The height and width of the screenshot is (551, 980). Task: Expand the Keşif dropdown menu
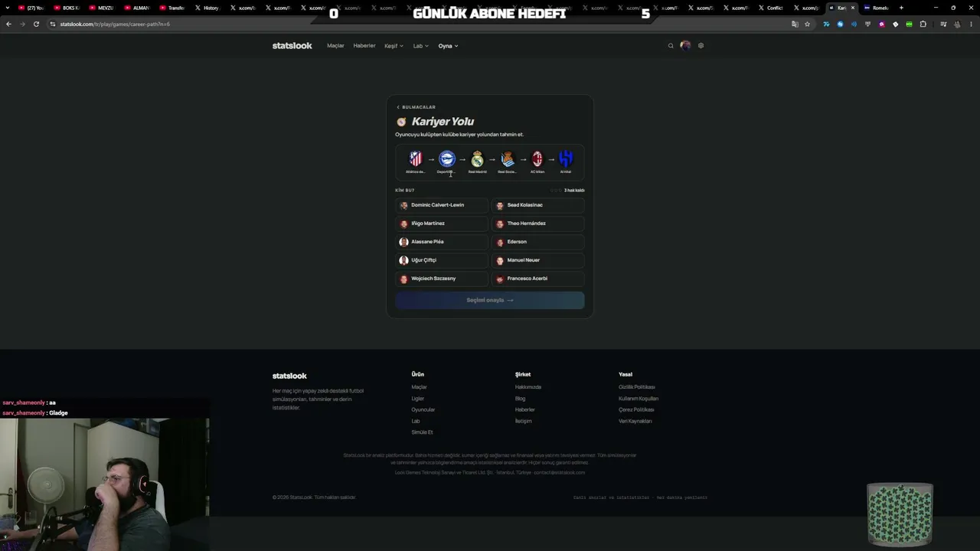pos(394,46)
